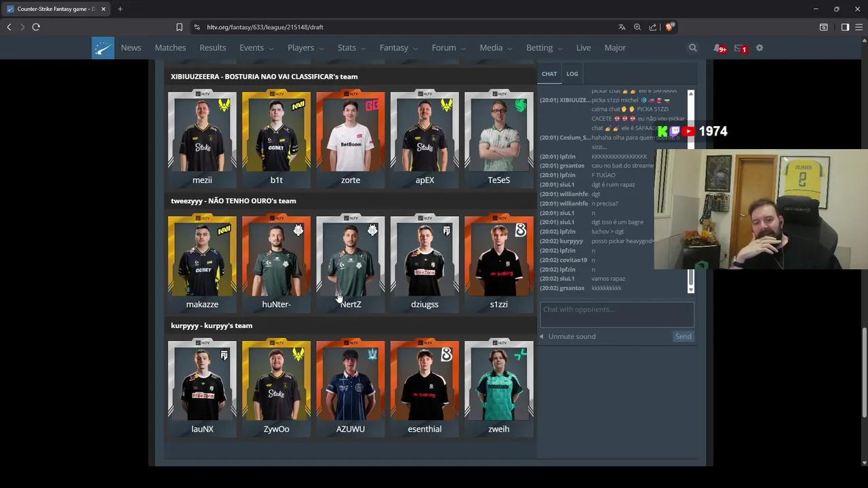Click the share page icon
The image size is (868, 488).
(x=652, y=27)
